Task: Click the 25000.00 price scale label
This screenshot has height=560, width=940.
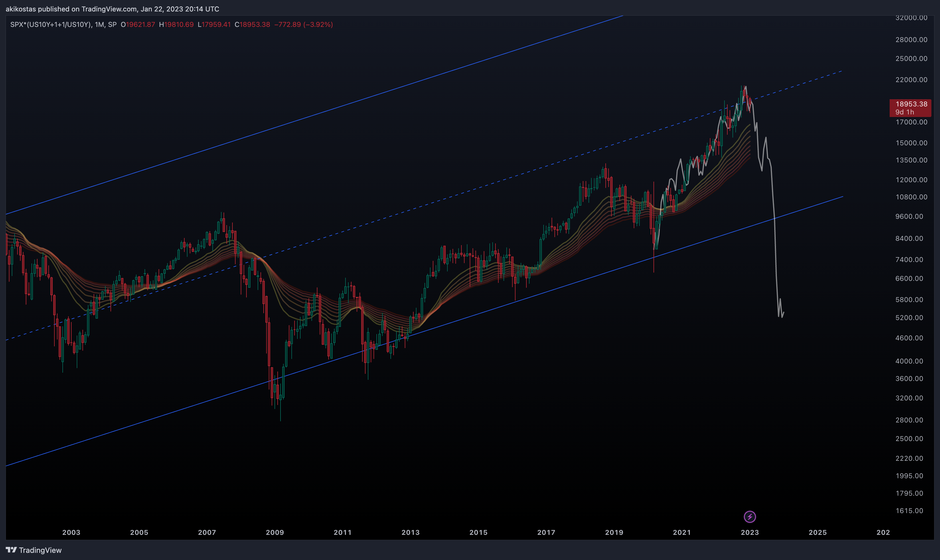Action: (x=911, y=59)
